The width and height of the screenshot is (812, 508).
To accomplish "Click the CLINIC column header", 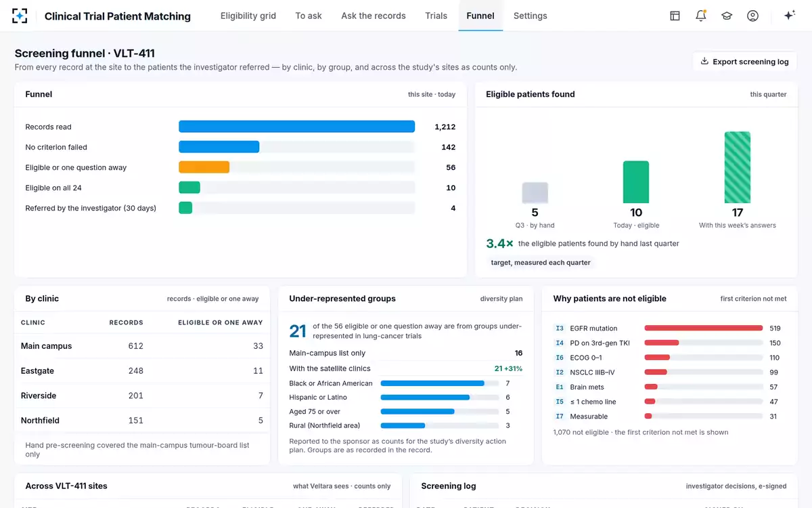I will click(x=33, y=322).
